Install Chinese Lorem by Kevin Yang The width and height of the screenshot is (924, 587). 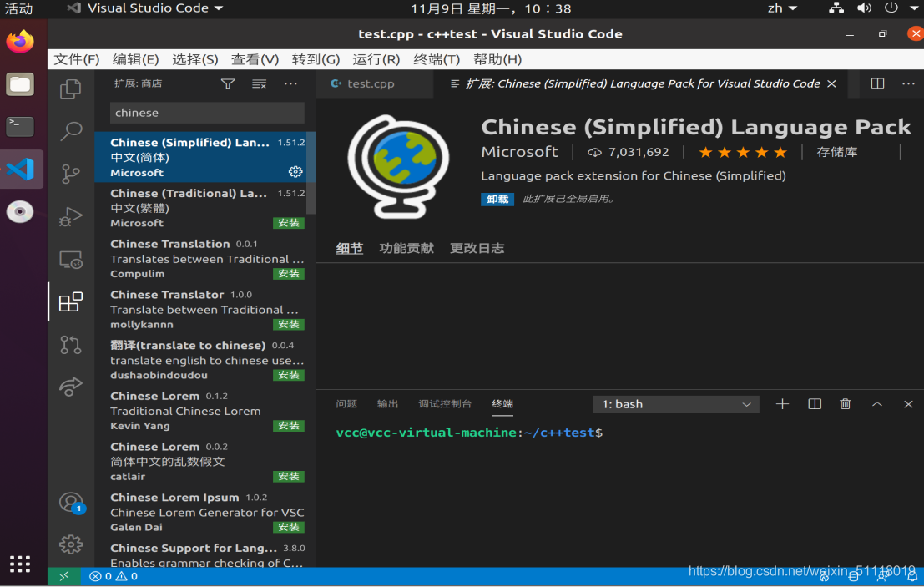point(289,426)
